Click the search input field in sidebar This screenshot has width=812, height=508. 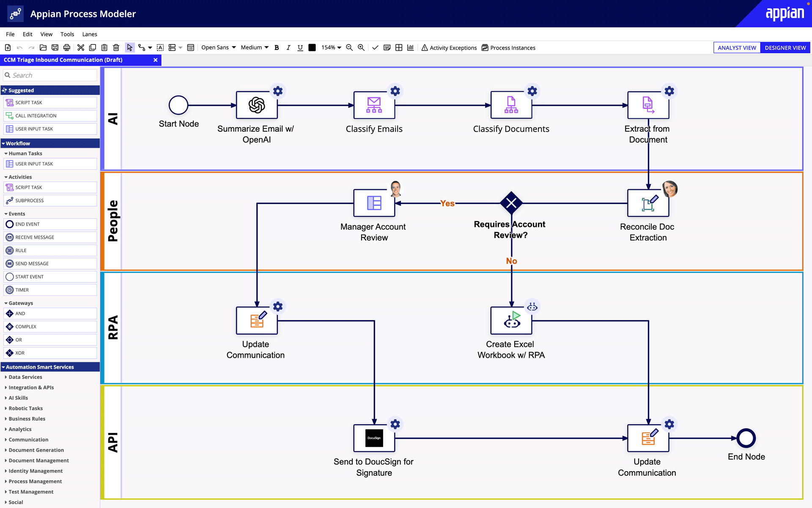(x=49, y=75)
